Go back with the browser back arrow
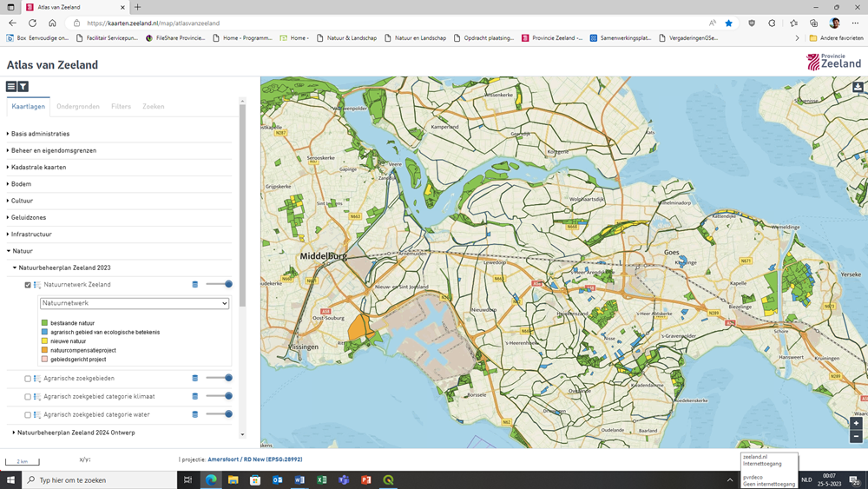Screen dimensions: 868x489 click(x=13, y=23)
